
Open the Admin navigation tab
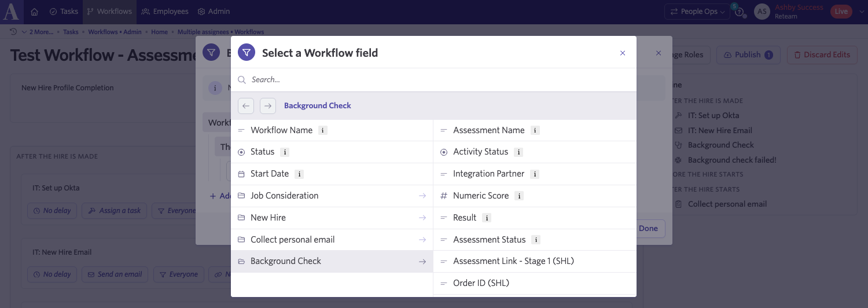coord(214,12)
